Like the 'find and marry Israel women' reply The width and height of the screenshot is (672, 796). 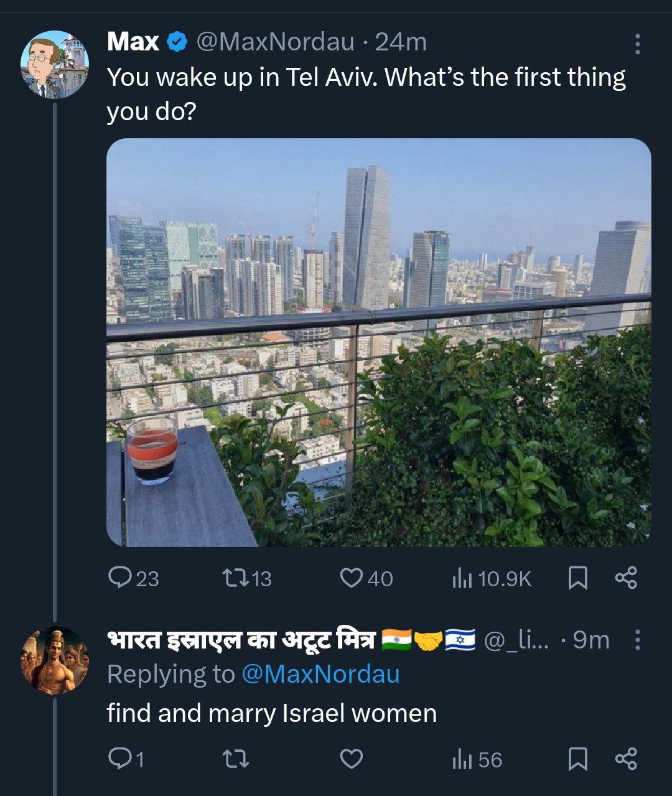click(352, 759)
